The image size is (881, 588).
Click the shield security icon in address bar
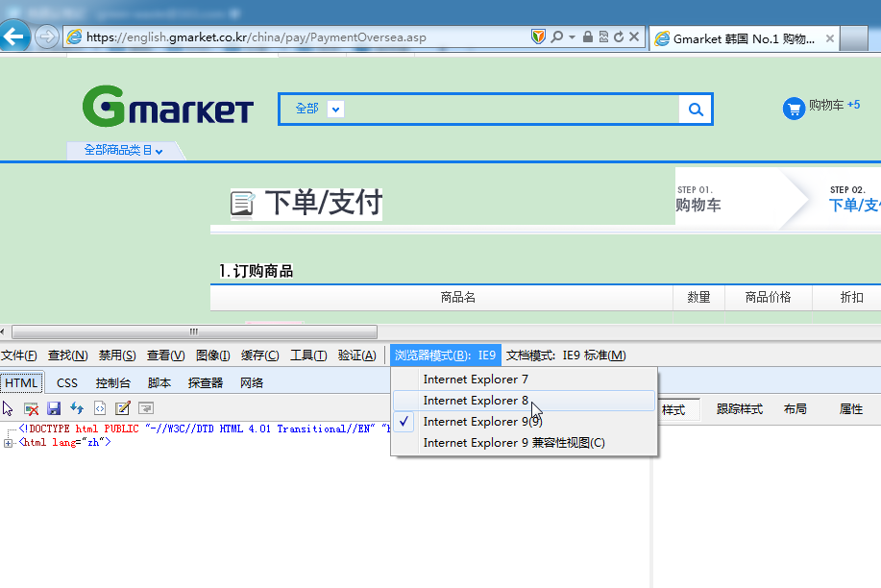point(538,37)
